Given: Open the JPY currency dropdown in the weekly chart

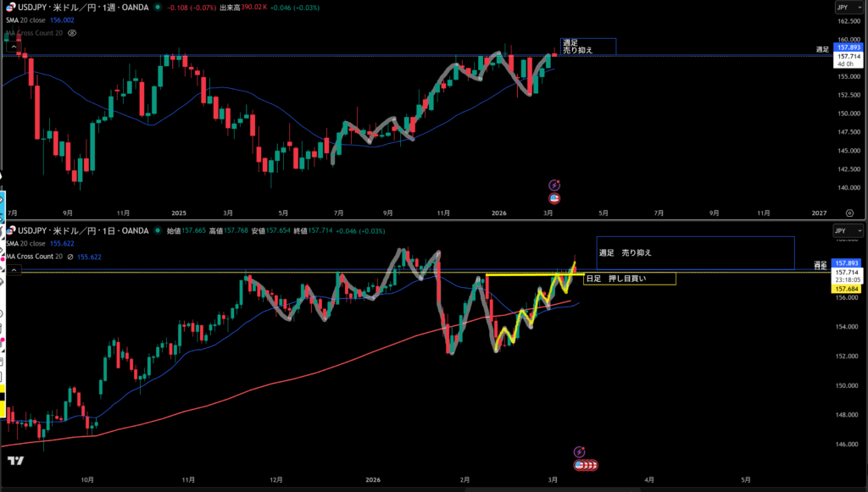Looking at the screenshot, I should [x=843, y=7].
